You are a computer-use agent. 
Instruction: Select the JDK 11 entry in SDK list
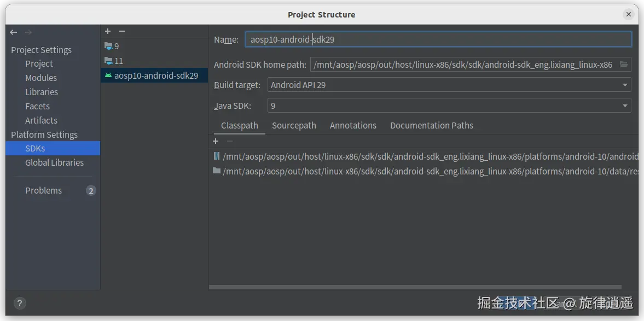[118, 61]
